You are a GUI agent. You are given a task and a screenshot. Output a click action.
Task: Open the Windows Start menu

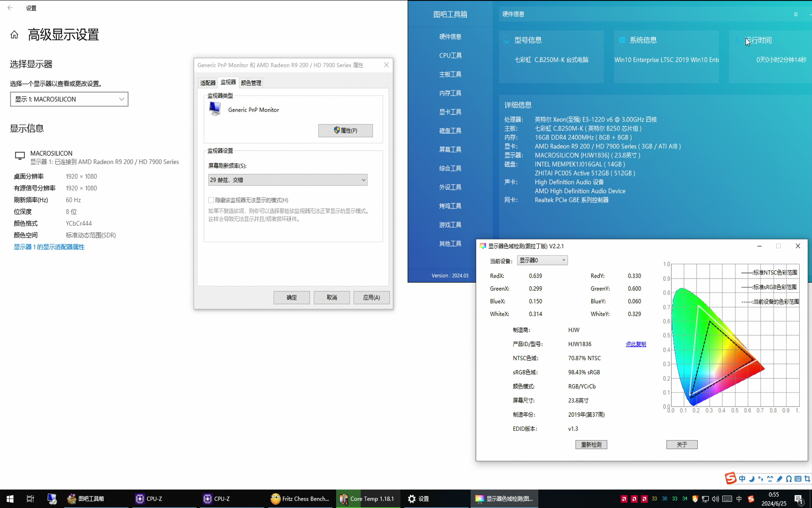(10, 498)
